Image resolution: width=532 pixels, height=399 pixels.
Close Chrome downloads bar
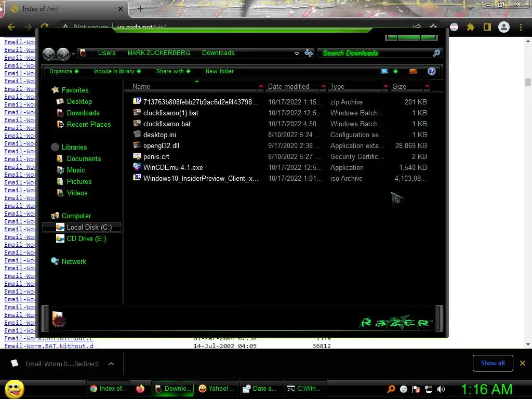(523, 363)
